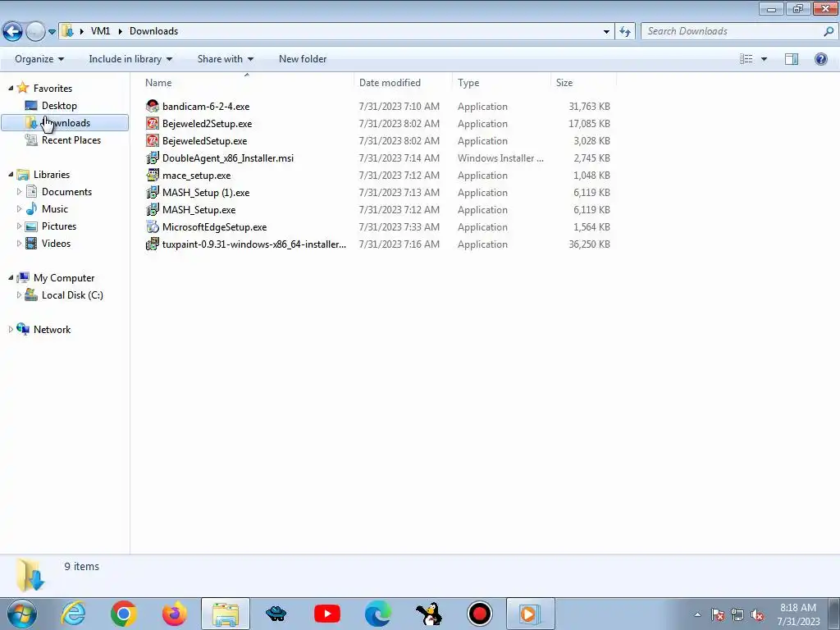Select Desktop in Favorites
This screenshot has height=630, width=840.
click(59, 106)
